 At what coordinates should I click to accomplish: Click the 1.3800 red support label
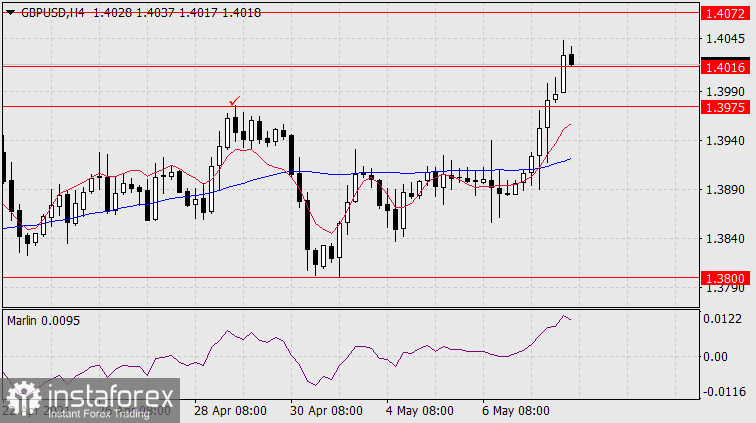point(722,279)
